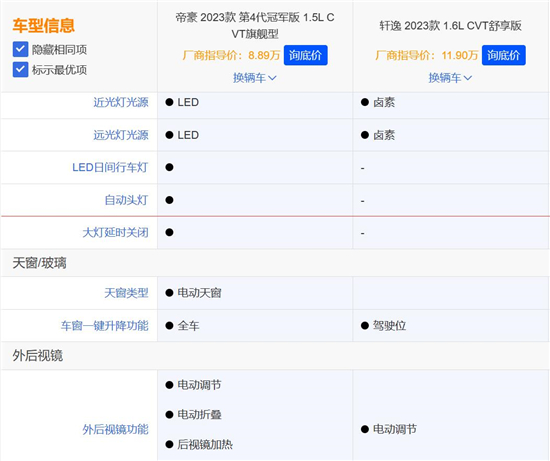Open the 自动头灯 parameter link
Viewport: 550px width, 461px height.
(x=127, y=200)
